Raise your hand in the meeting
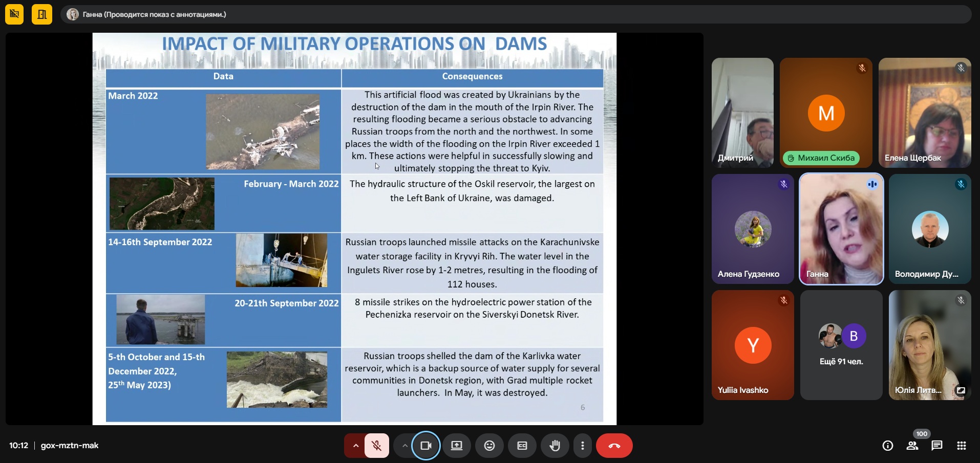The height and width of the screenshot is (463, 980). pyautogui.click(x=555, y=446)
